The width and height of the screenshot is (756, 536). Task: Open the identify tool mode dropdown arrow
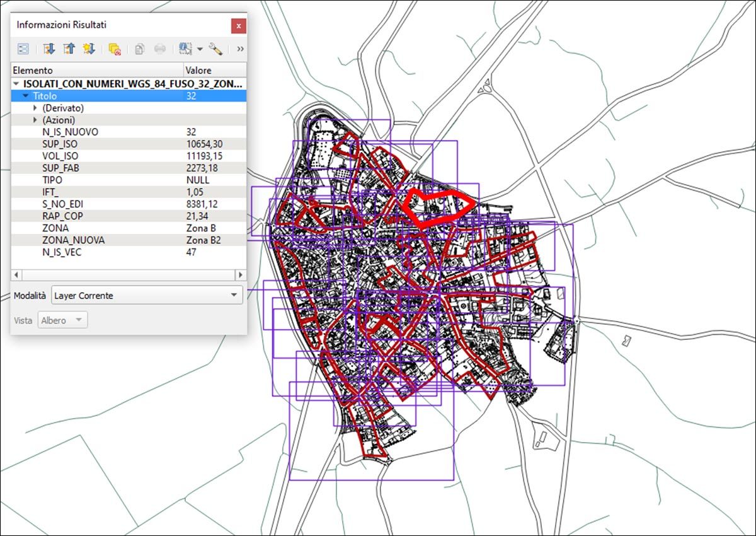tap(200, 49)
